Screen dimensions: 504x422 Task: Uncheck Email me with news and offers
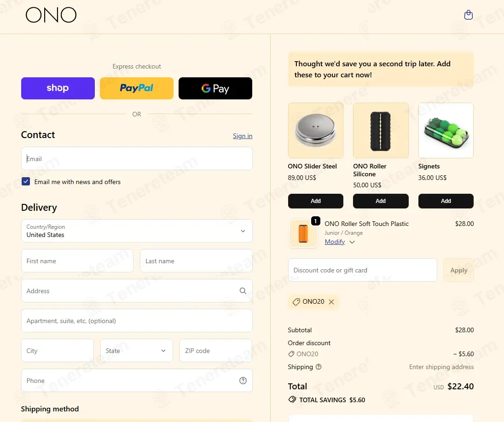pos(26,182)
